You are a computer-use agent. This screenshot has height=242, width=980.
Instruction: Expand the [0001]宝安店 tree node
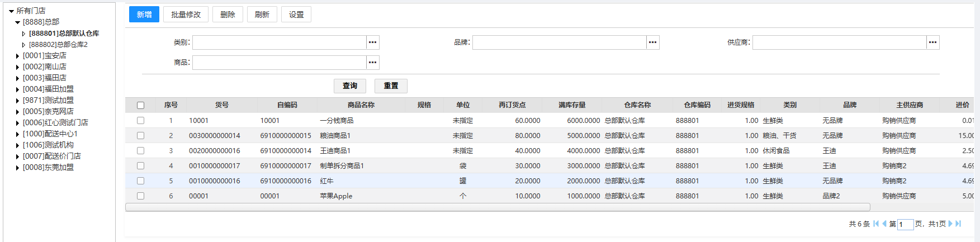pos(17,56)
